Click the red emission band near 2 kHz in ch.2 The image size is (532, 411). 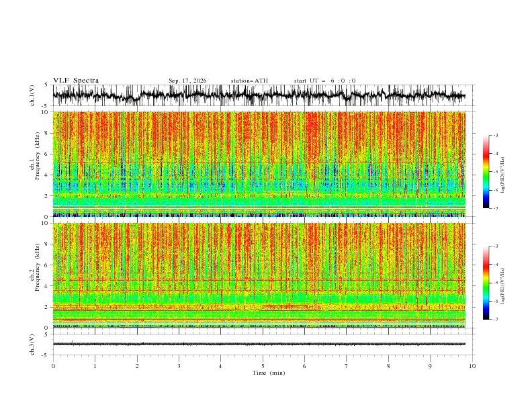[x=284, y=306]
